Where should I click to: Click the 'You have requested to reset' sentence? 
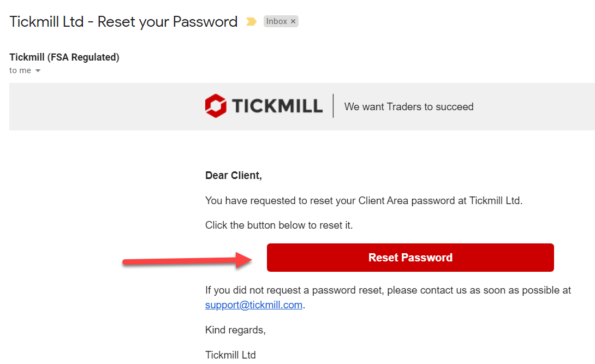(x=364, y=201)
